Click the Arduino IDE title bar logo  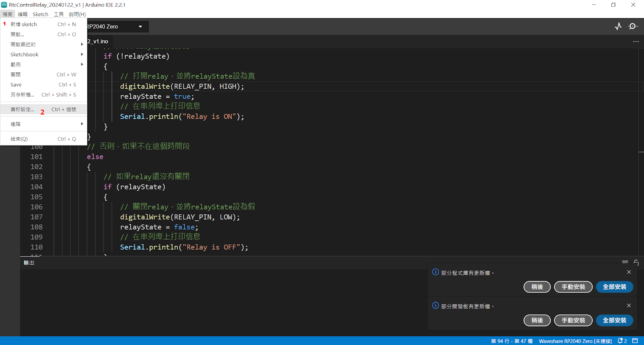(4, 5)
